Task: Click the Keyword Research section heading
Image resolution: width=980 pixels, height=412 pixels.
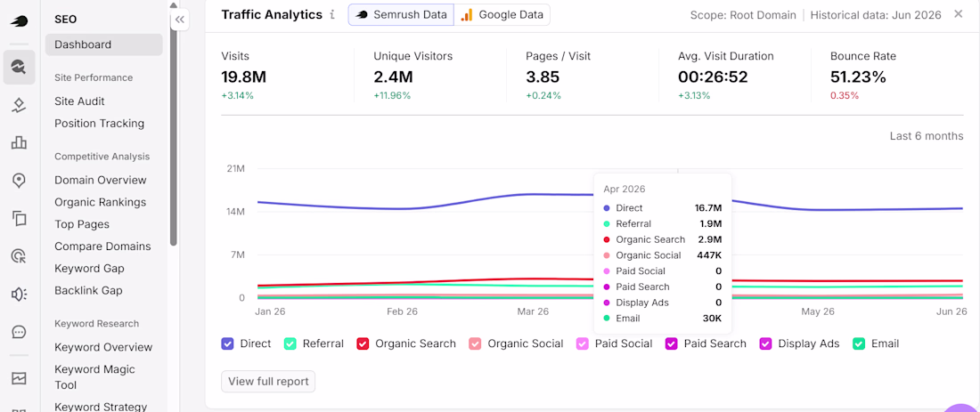Action: coord(97,323)
